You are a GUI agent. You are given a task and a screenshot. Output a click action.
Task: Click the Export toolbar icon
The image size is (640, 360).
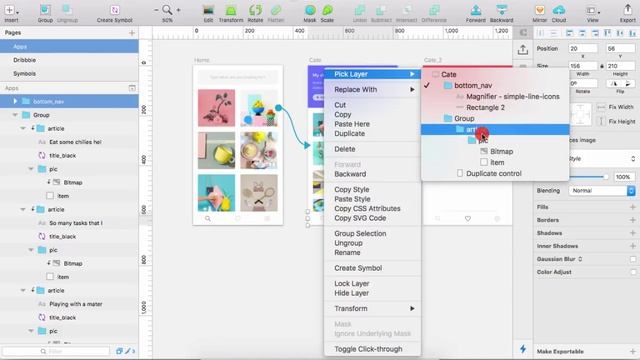point(627,13)
